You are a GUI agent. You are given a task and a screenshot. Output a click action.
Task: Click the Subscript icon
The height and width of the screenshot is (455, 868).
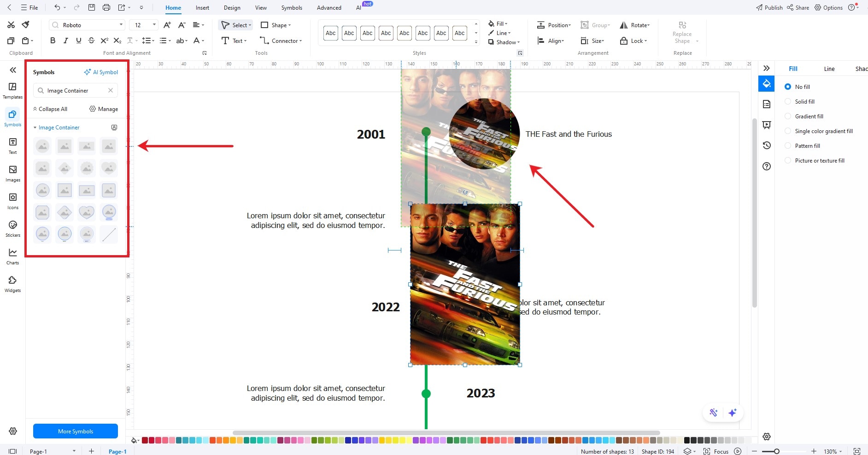pos(117,41)
